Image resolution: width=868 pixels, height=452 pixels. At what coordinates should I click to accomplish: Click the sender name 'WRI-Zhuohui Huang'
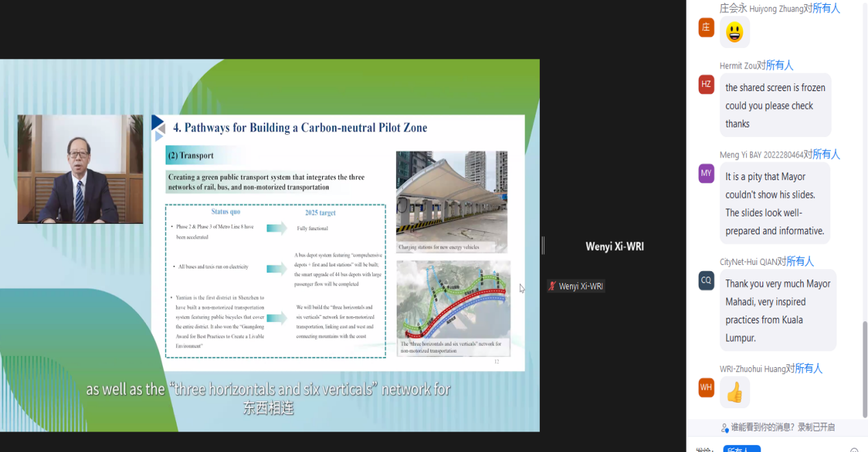pyautogui.click(x=752, y=368)
